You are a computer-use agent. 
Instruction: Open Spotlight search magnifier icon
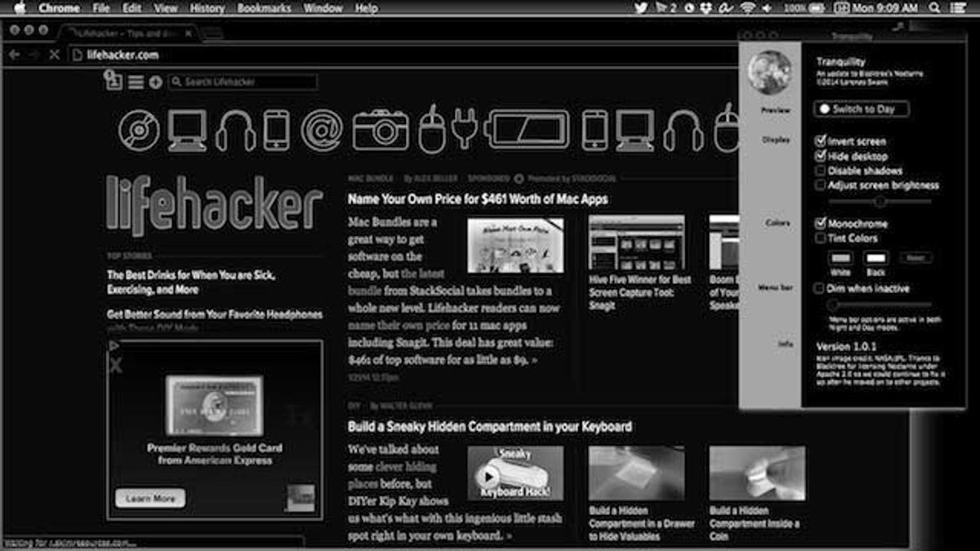pos(934,8)
